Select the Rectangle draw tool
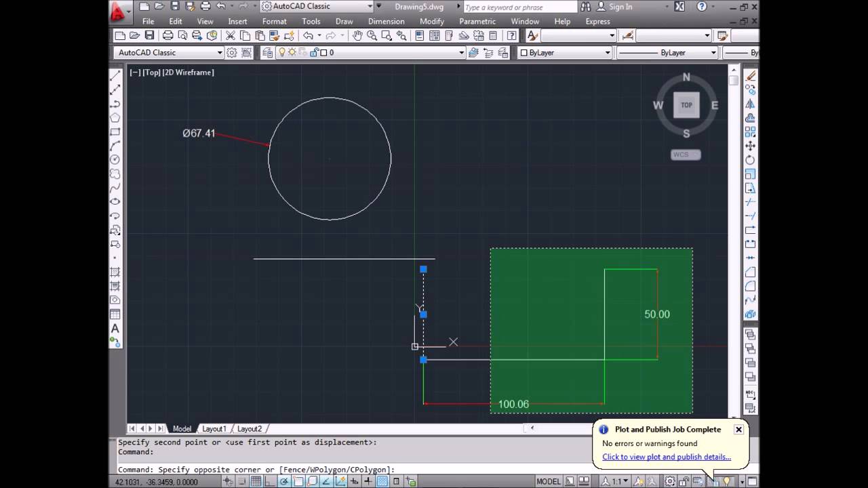 point(116,131)
